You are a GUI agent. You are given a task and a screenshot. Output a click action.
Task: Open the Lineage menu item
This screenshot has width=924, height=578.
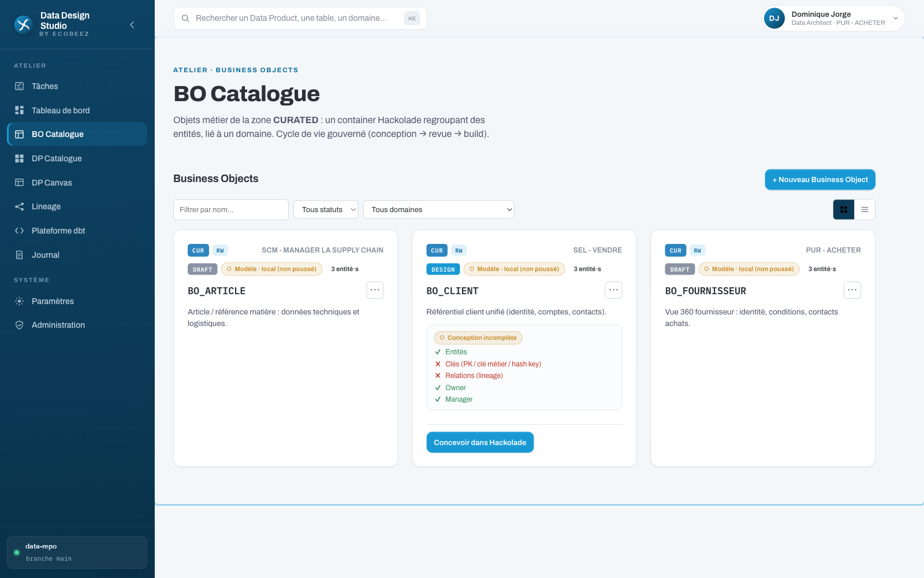77,206
